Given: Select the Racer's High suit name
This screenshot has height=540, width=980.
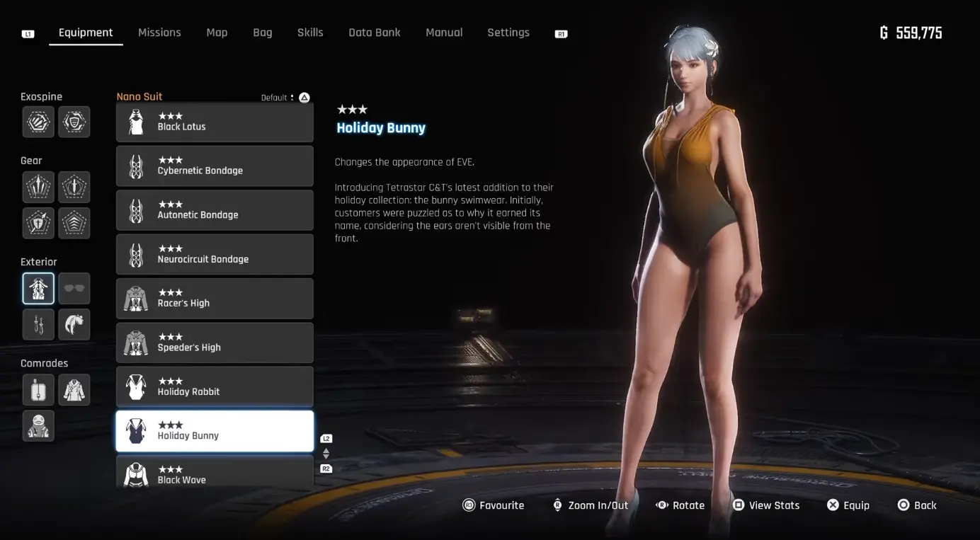Looking at the screenshot, I should [x=183, y=303].
